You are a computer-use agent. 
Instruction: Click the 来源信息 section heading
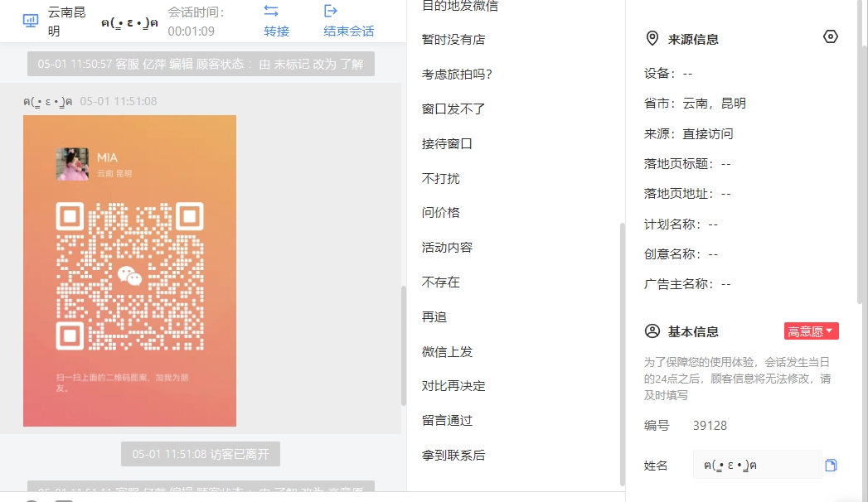click(x=693, y=39)
